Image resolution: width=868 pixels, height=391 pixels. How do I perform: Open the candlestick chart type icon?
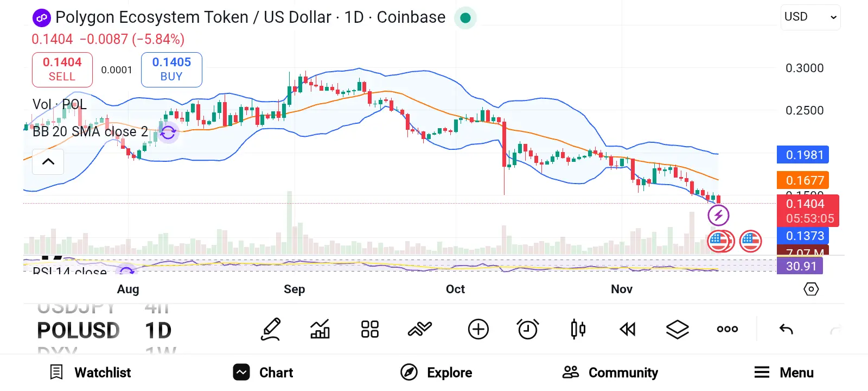pos(578,329)
